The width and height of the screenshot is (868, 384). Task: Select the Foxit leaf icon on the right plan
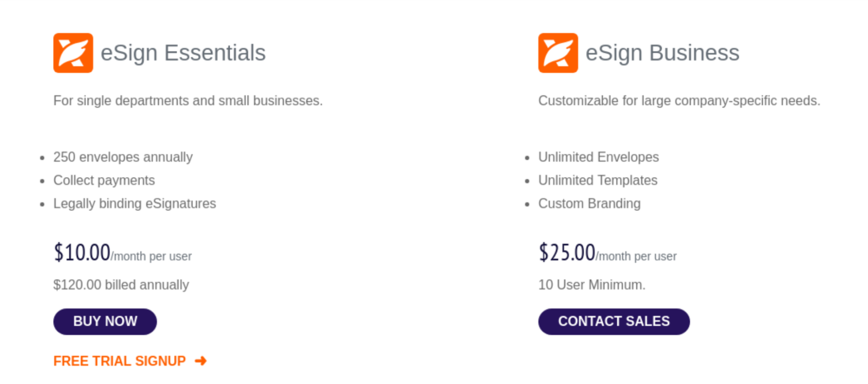pyautogui.click(x=558, y=53)
